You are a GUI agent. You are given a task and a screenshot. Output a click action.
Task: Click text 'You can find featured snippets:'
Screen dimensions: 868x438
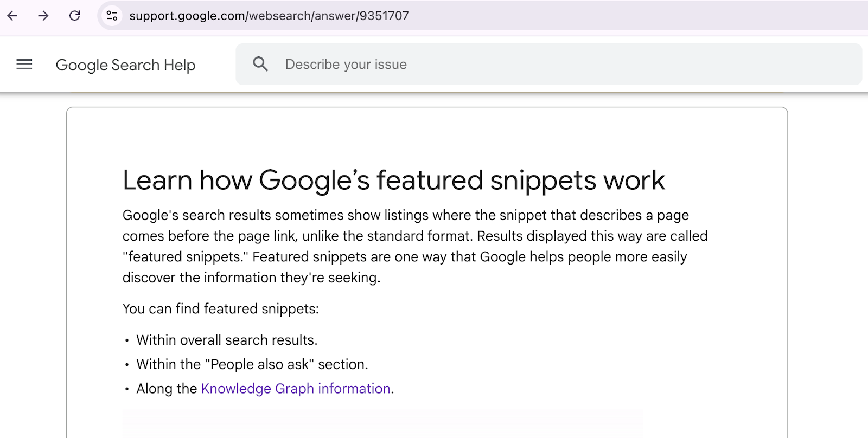[221, 309]
